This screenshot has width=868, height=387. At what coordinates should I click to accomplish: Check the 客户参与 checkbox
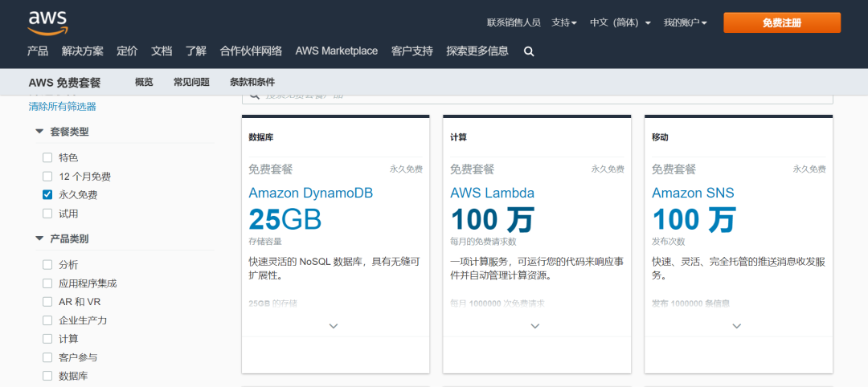[x=47, y=358]
